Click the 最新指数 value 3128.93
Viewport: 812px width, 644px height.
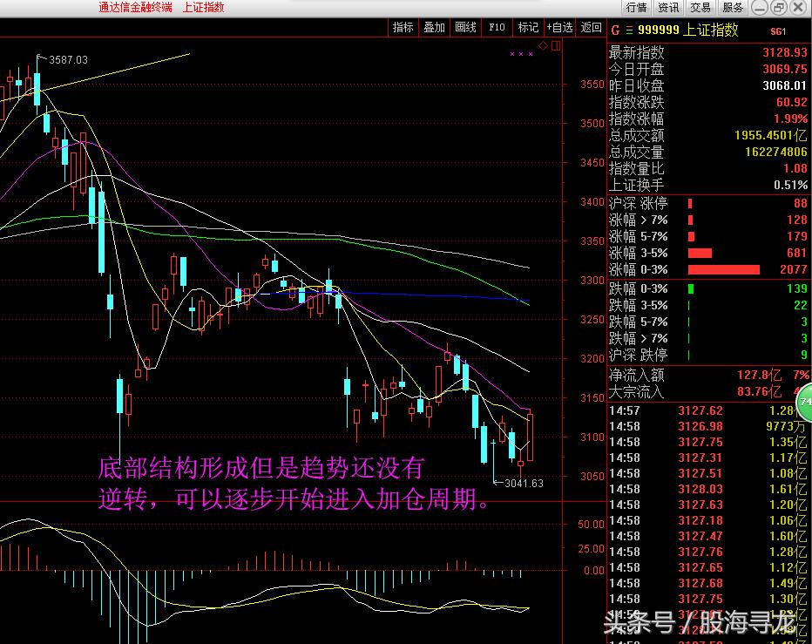tap(784, 52)
